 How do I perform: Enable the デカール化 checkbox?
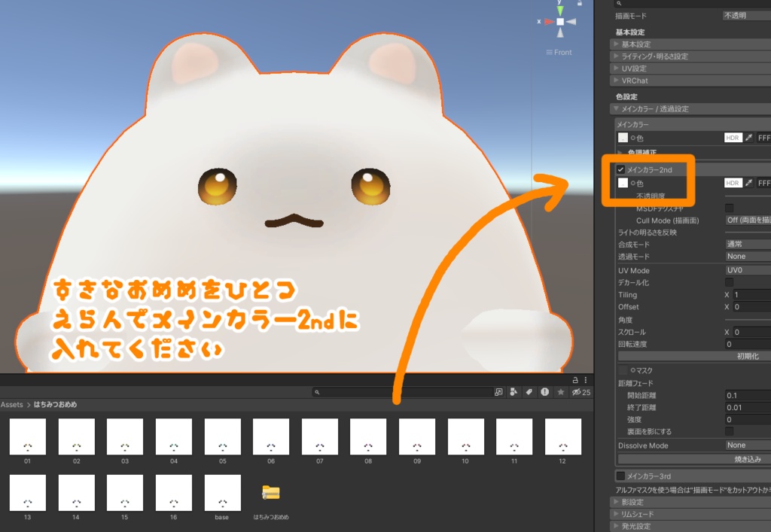pyautogui.click(x=728, y=281)
